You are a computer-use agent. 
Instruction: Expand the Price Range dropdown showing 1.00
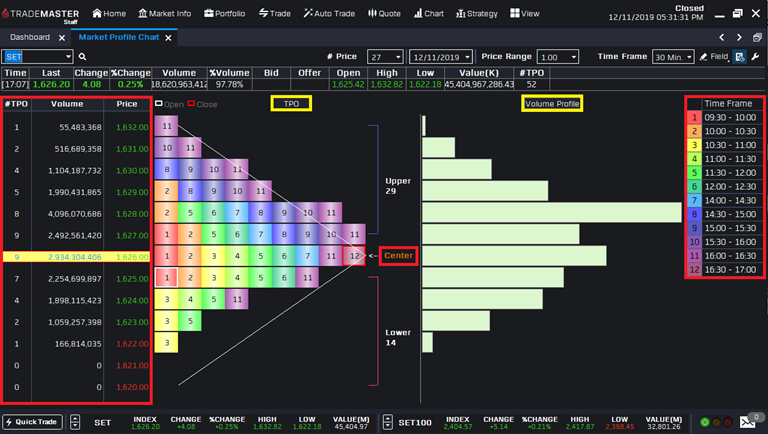(573, 57)
